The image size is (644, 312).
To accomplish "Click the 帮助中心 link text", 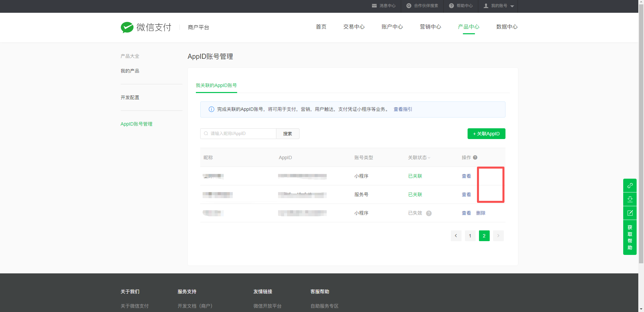I will 465,6.
